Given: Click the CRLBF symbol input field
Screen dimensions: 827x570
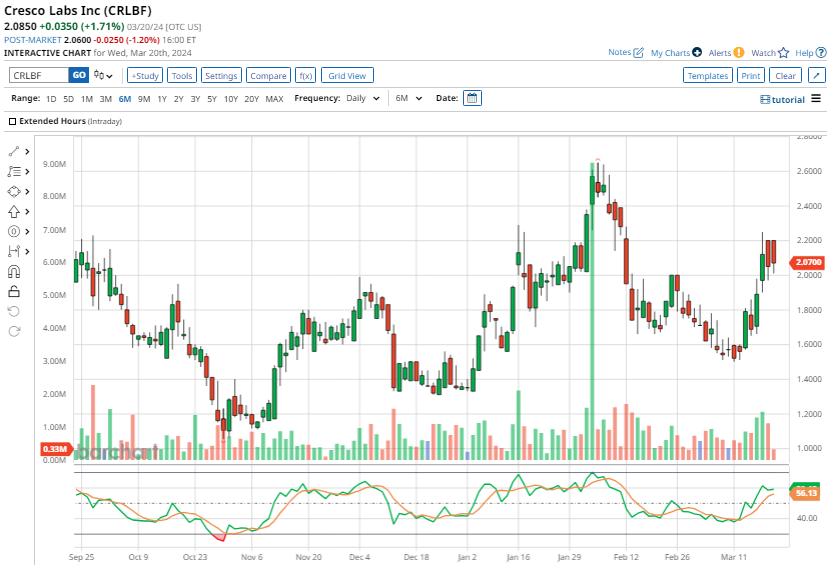Looking at the screenshot, I should tap(38, 75).
